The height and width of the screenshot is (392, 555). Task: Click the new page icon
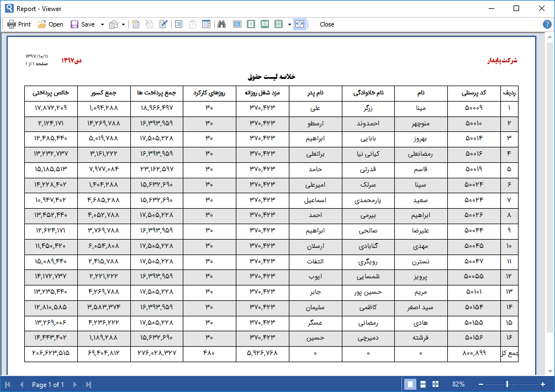(135, 24)
